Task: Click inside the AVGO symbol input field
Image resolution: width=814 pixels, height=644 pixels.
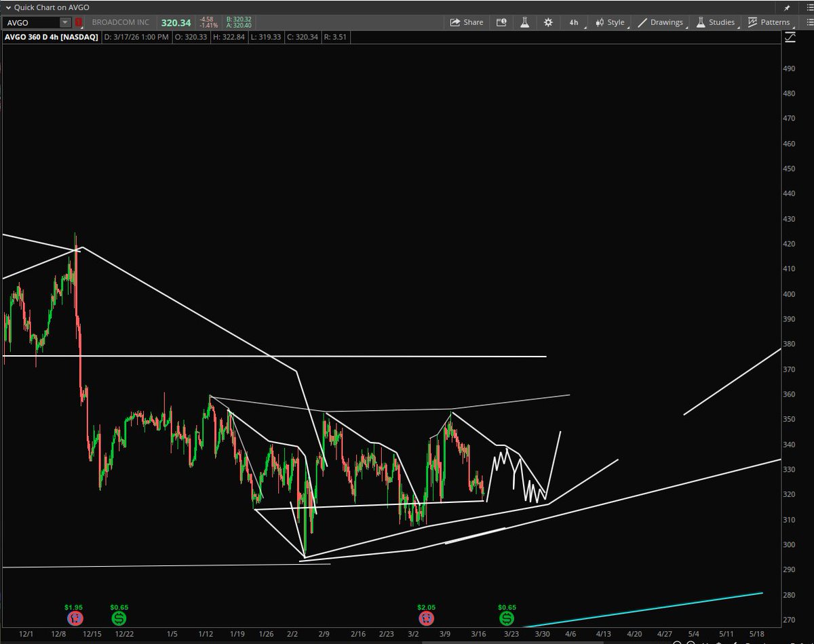Action: pyautogui.click(x=31, y=22)
